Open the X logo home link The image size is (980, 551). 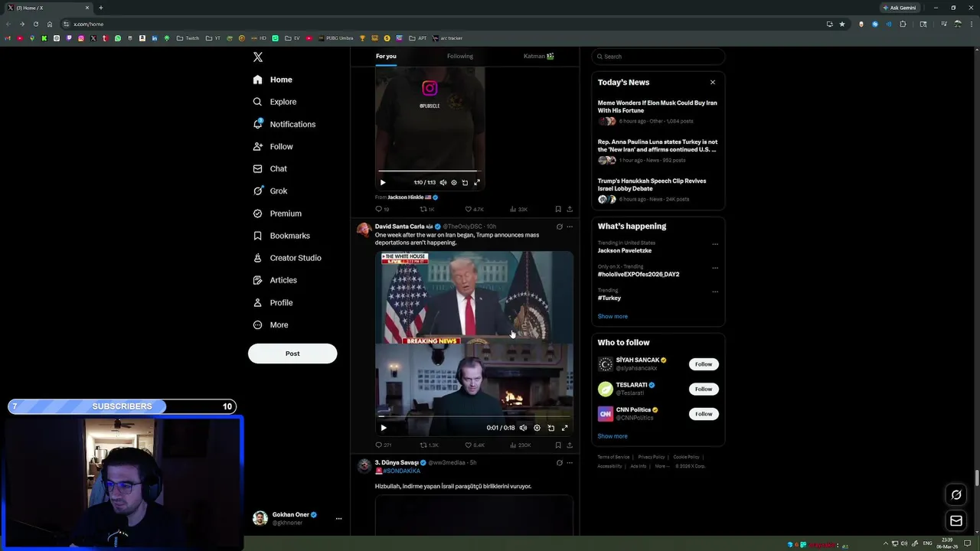click(x=258, y=57)
